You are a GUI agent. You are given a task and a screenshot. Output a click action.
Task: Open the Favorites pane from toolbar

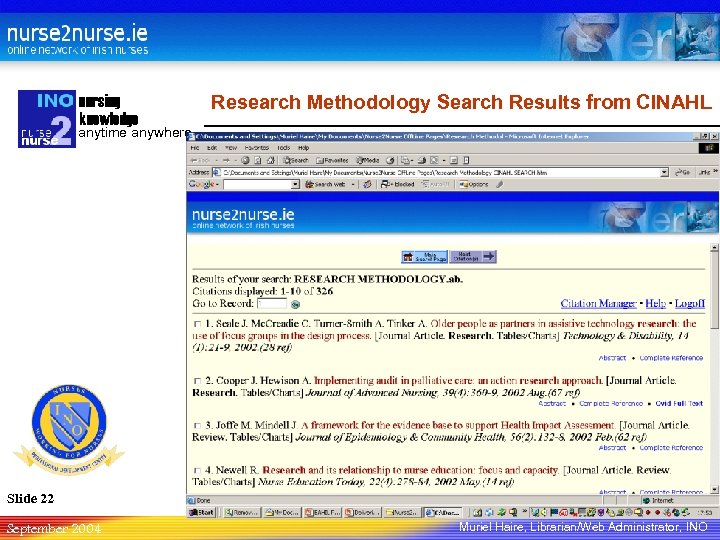[332, 160]
